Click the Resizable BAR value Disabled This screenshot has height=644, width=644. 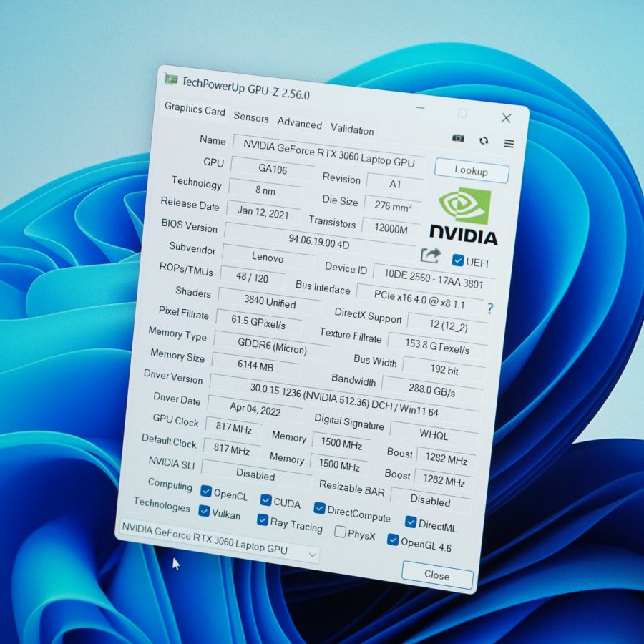coord(430,500)
